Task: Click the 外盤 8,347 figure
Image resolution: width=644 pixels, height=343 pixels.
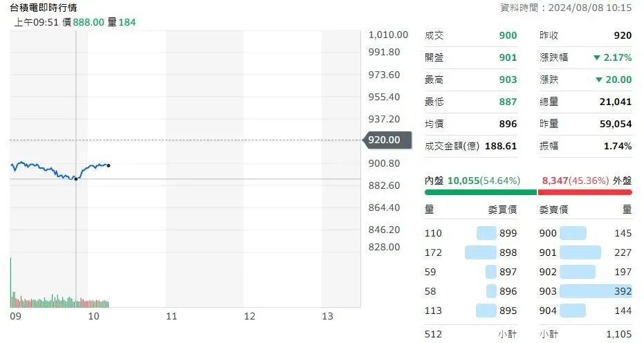Action: (555, 180)
